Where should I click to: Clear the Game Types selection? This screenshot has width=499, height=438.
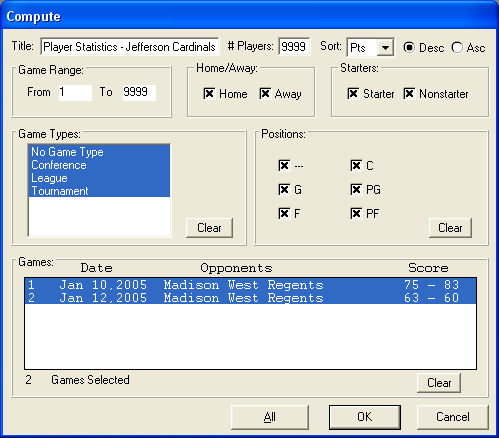(x=209, y=228)
